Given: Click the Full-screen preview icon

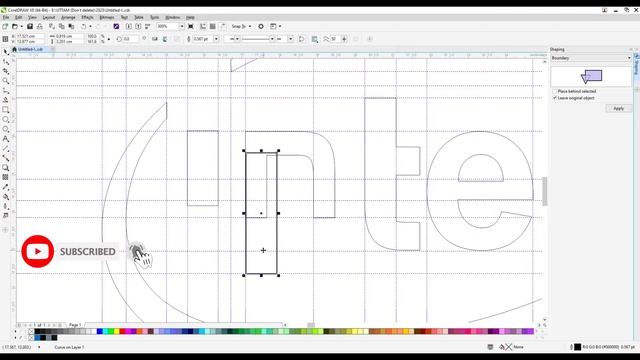Looking at the screenshot, I should click(x=191, y=26).
